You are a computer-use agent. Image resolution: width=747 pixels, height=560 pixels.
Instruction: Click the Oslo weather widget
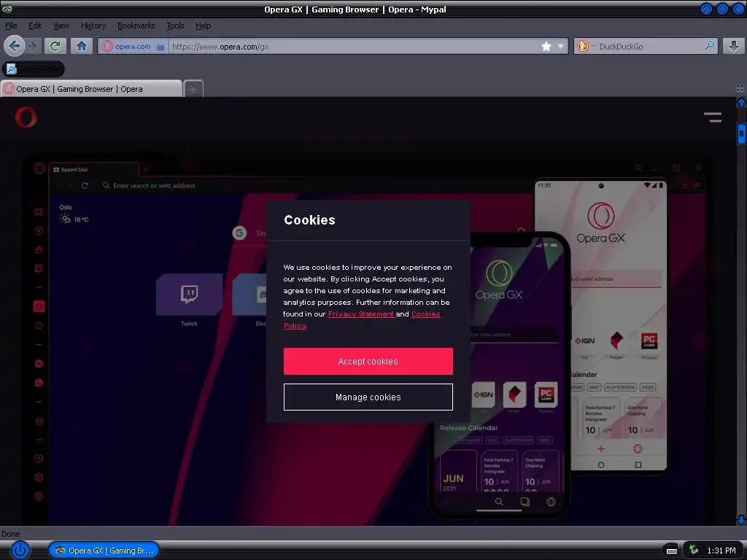(74, 214)
